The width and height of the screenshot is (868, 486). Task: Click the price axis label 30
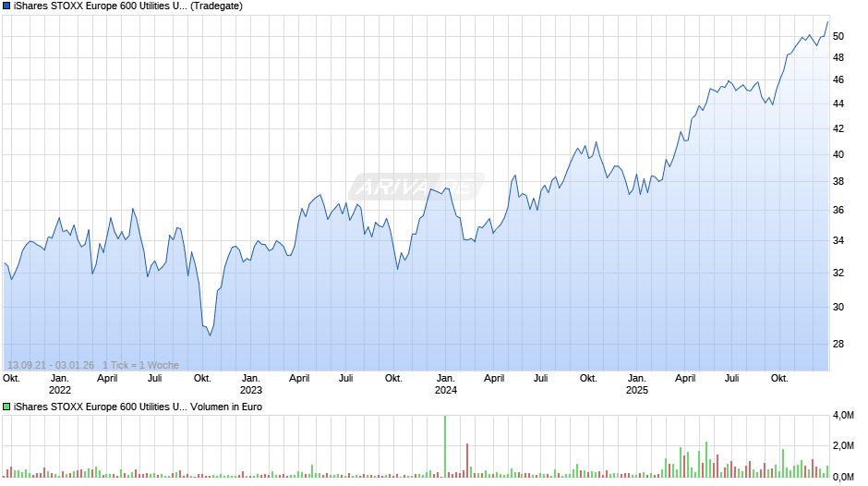click(x=838, y=307)
